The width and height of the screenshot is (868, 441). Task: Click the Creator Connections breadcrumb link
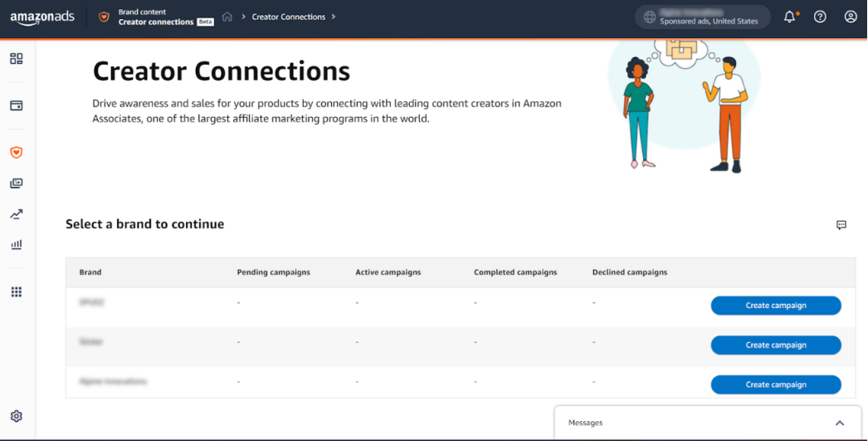tap(289, 17)
